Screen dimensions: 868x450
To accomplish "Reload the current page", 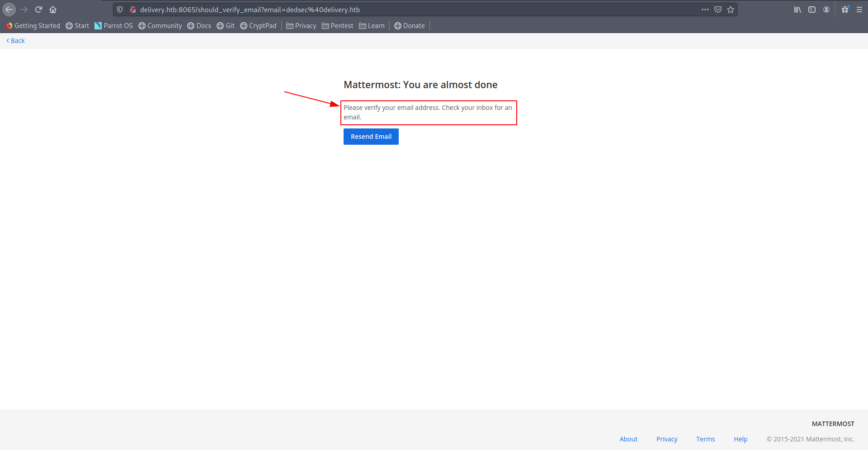I will (38, 9).
